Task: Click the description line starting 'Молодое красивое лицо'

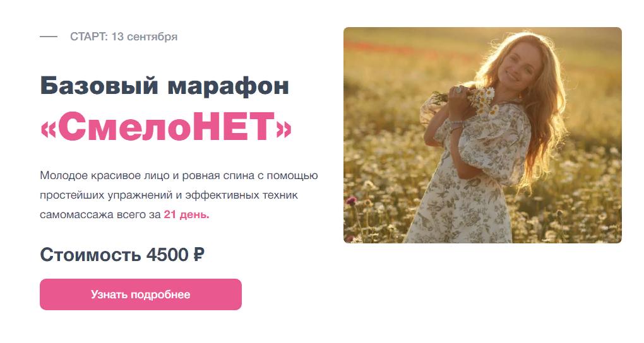Action: 179,176
